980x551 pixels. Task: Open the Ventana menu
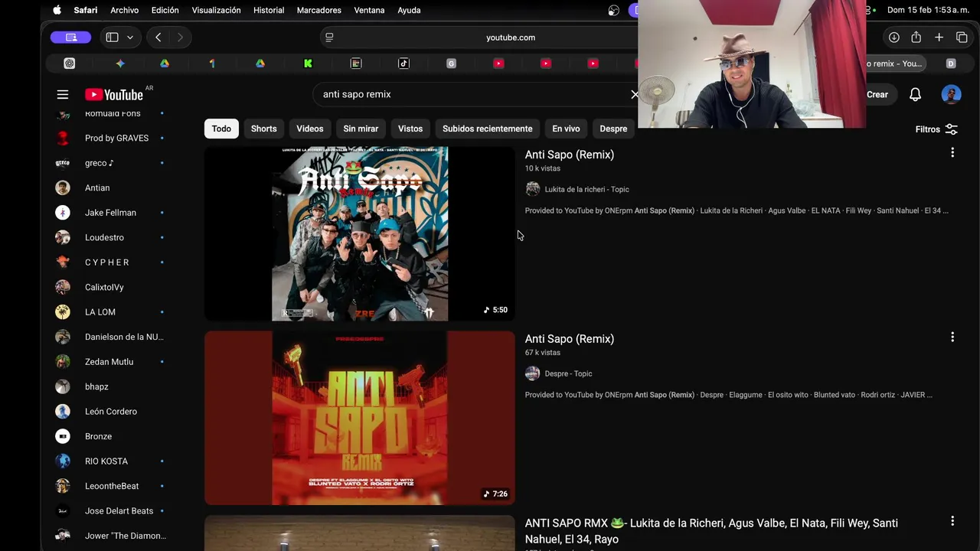pyautogui.click(x=369, y=10)
